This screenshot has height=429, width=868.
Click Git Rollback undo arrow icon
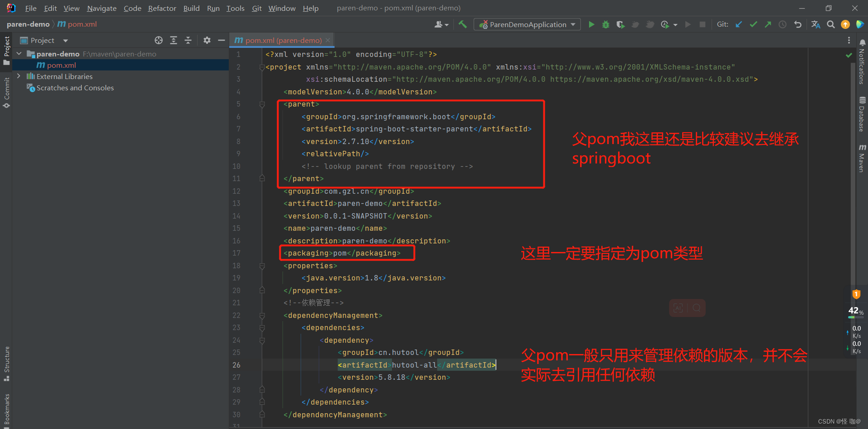pos(798,24)
